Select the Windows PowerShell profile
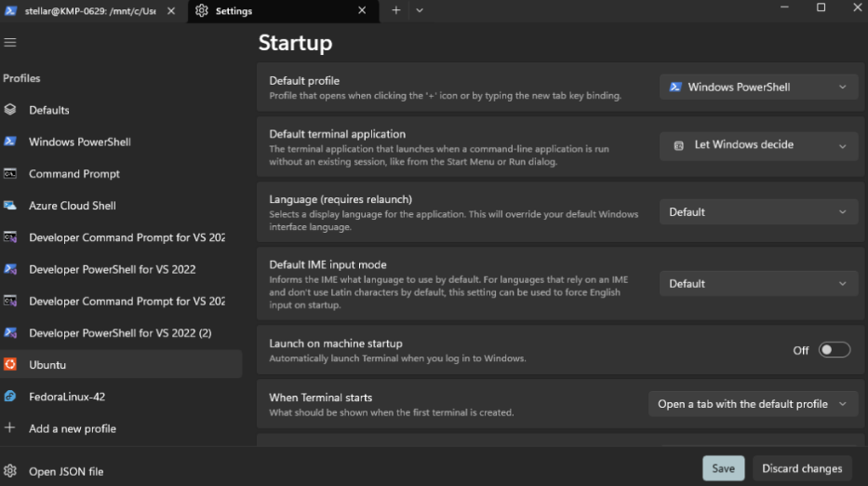Screen dimensions: 868x486 click(x=121, y=142)
